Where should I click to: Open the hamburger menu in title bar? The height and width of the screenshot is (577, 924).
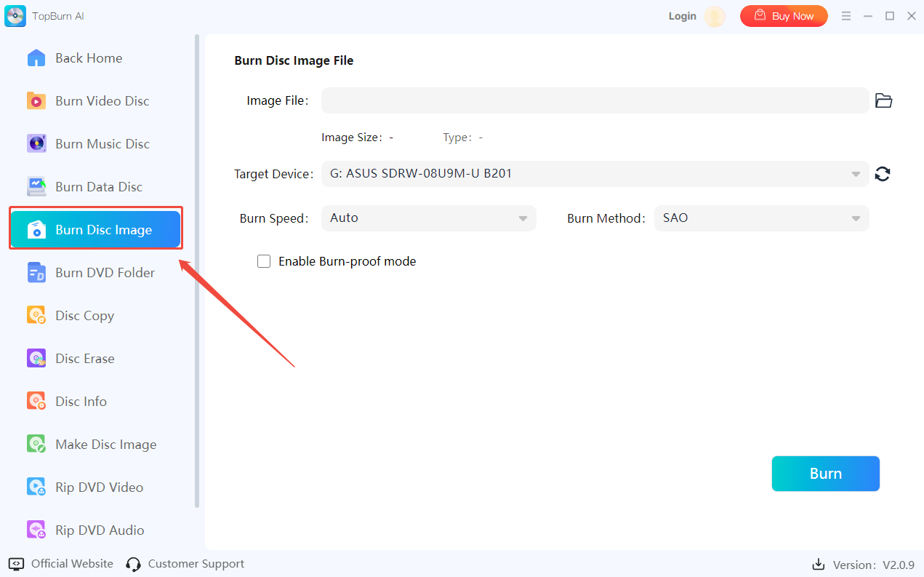coord(846,16)
